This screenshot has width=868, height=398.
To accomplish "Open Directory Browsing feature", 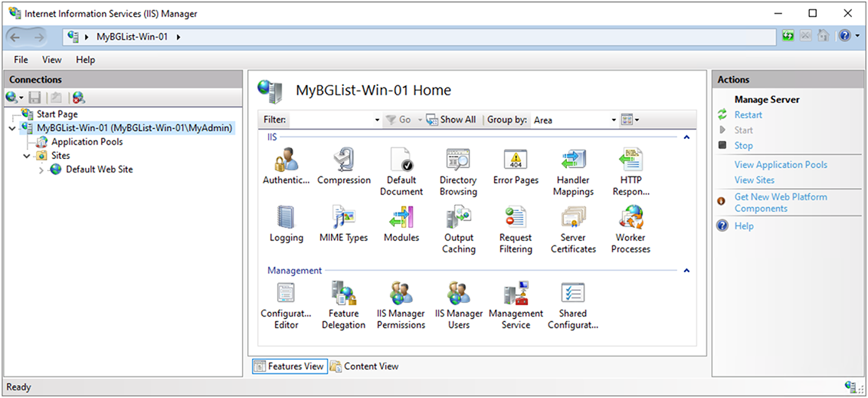I will point(458,172).
